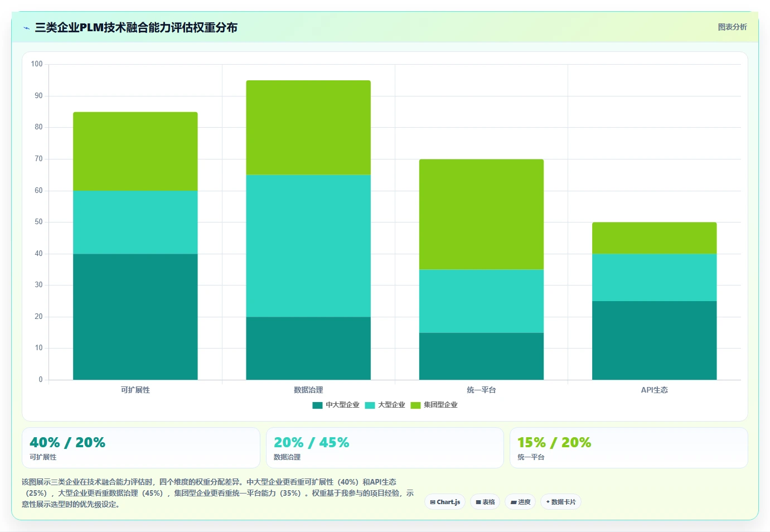Click the green API生态 bar segment
This screenshot has height=532, width=770.
coord(655,238)
